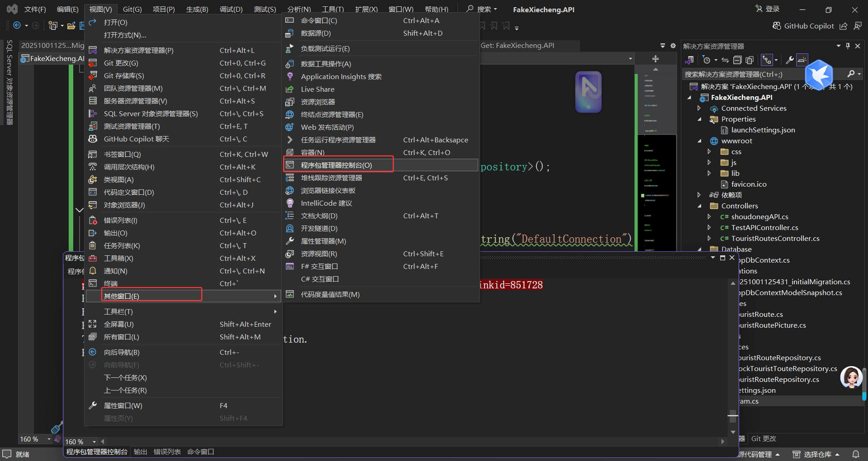Image resolution: width=868 pixels, height=461 pixels.
Task: Pin the Solution Explorer panel
Action: (848, 46)
